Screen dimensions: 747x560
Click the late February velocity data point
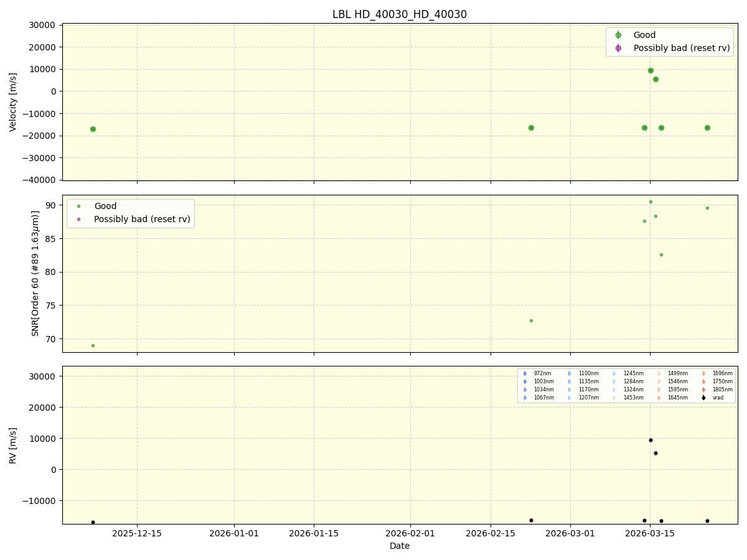coord(531,128)
